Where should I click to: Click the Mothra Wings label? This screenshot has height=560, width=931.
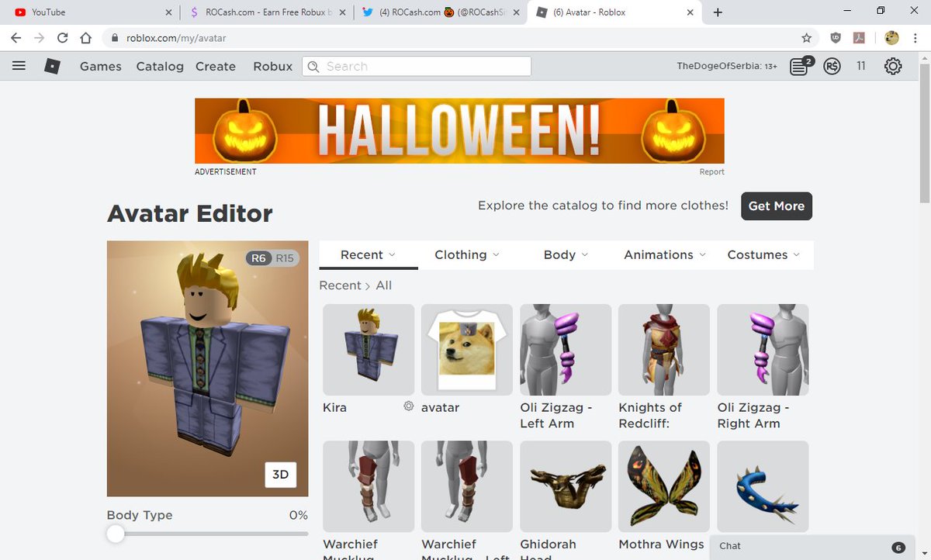[661, 544]
